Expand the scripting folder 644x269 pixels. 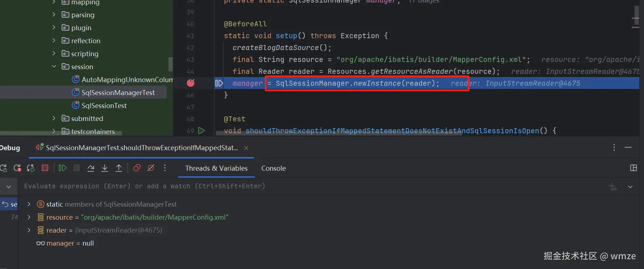(x=54, y=53)
